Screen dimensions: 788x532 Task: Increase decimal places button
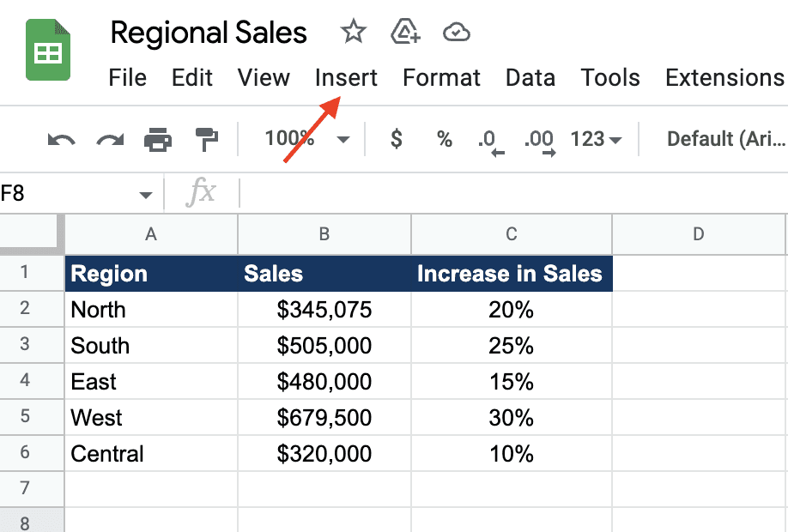tap(540, 142)
